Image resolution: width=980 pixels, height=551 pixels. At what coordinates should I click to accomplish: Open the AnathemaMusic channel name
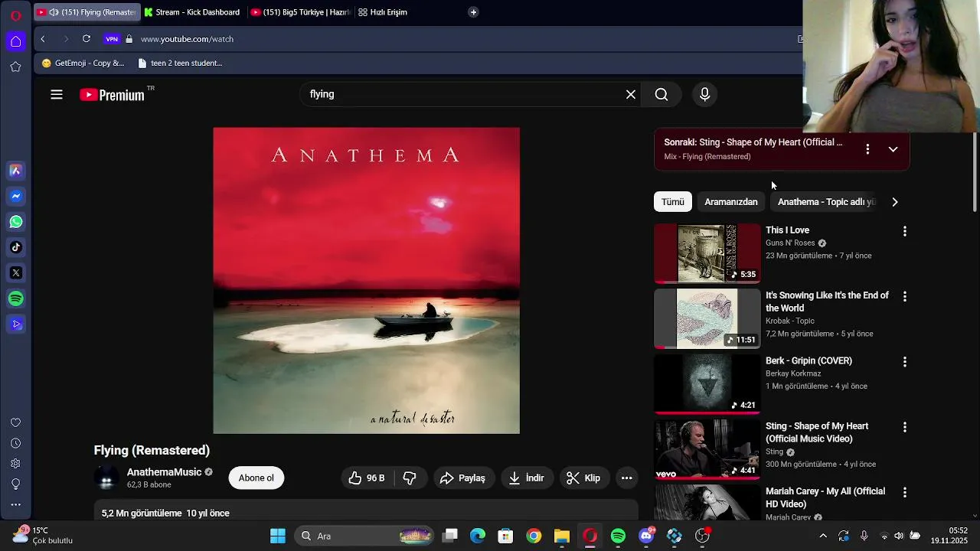pyautogui.click(x=164, y=472)
